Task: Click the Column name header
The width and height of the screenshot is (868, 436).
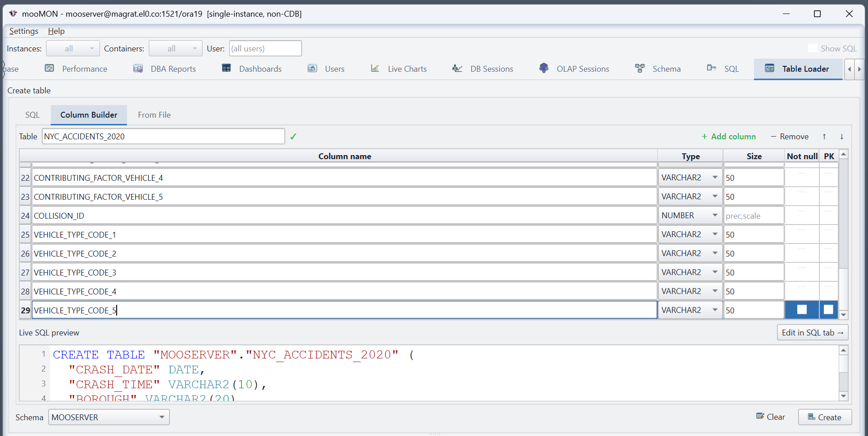Action: [345, 156]
